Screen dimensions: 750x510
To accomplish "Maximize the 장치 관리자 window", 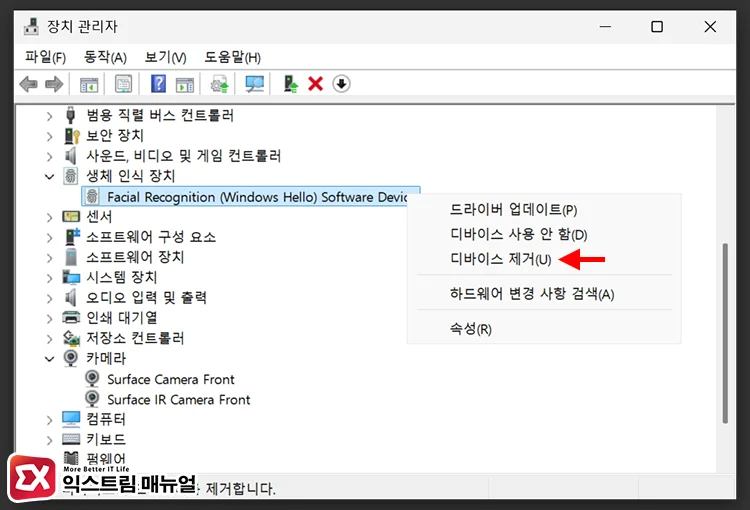I will (657, 26).
